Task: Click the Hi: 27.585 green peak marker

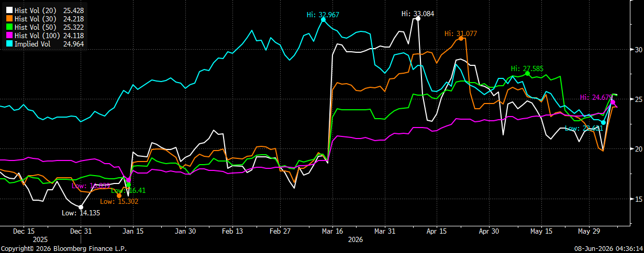Action: point(527,73)
